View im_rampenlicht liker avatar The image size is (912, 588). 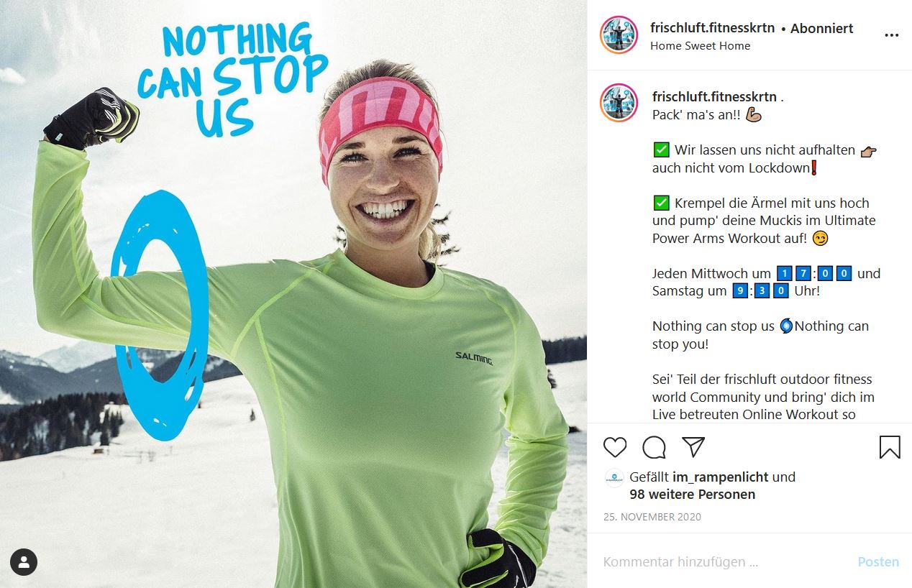614,477
